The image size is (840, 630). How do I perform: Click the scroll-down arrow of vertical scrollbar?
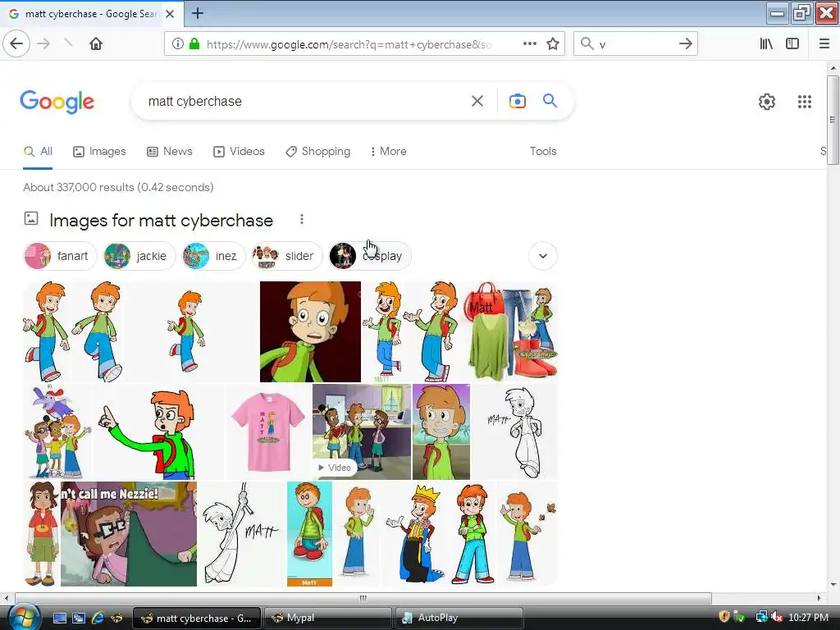pyautogui.click(x=833, y=584)
